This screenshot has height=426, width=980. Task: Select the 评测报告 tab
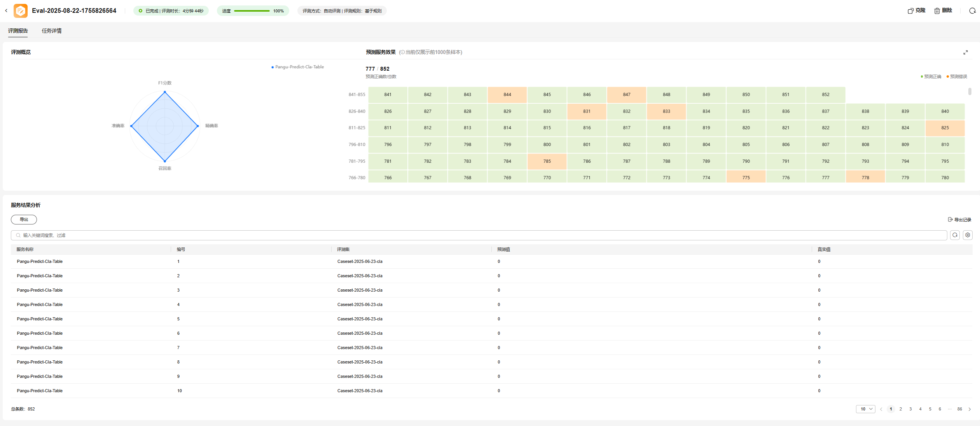click(x=18, y=31)
